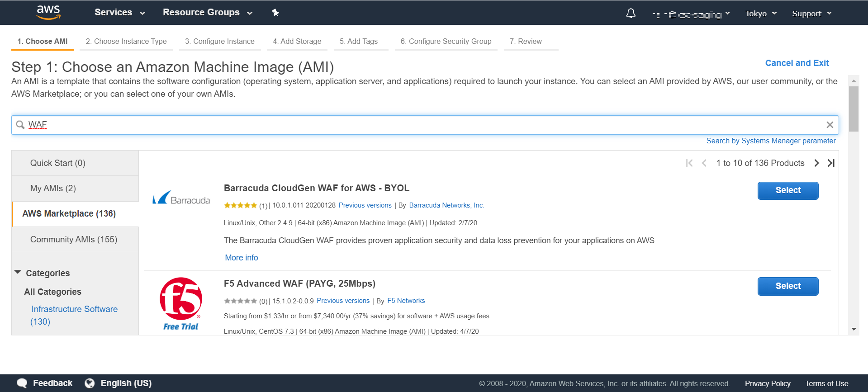Click the vertical scrollbar thumb
868x392 pixels.
pos(854,109)
